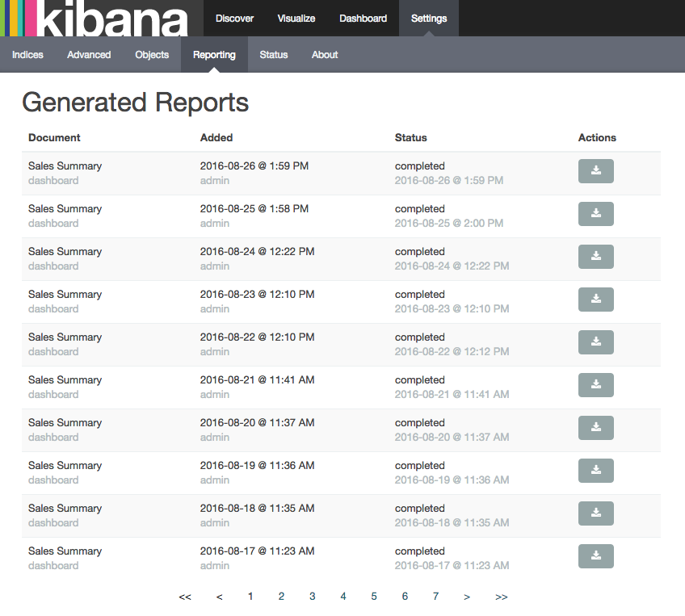Go to page 2 of reports
Image resolution: width=685 pixels, height=616 pixels.
pyautogui.click(x=281, y=597)
